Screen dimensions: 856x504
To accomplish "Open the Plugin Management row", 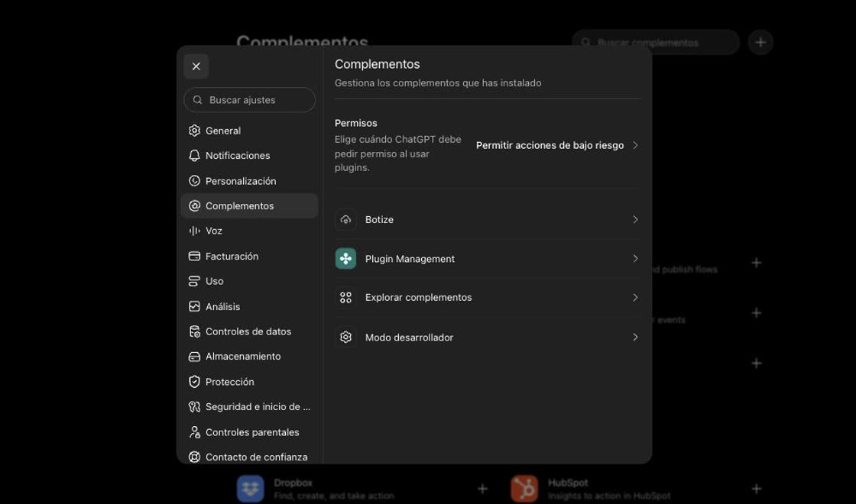I will pos(488,259).
